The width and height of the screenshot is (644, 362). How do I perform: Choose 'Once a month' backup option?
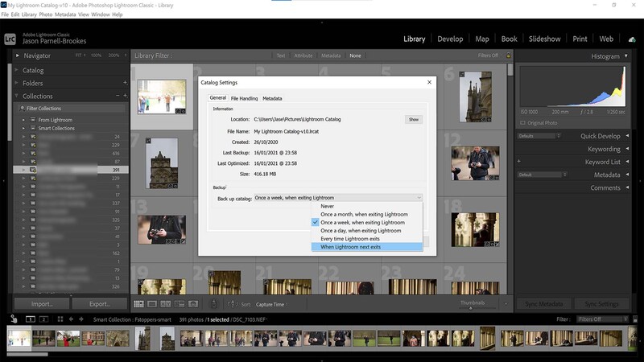pyautogui.click(x=367, y=214)
